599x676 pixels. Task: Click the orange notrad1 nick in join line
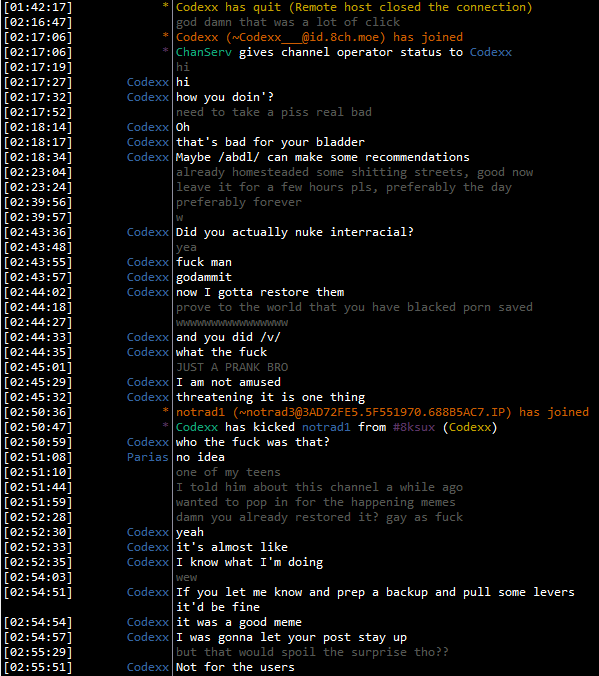coord(200,412)
